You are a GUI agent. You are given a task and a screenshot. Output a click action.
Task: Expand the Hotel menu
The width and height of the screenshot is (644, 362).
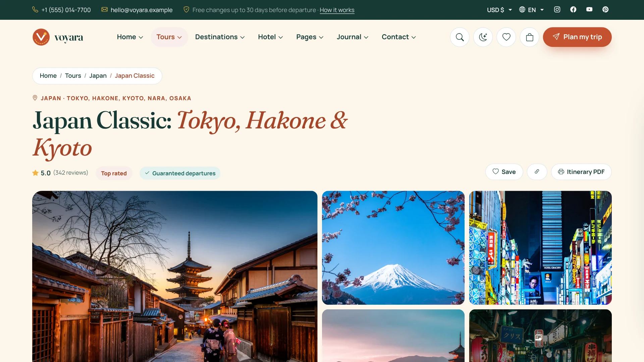[270, 37]
